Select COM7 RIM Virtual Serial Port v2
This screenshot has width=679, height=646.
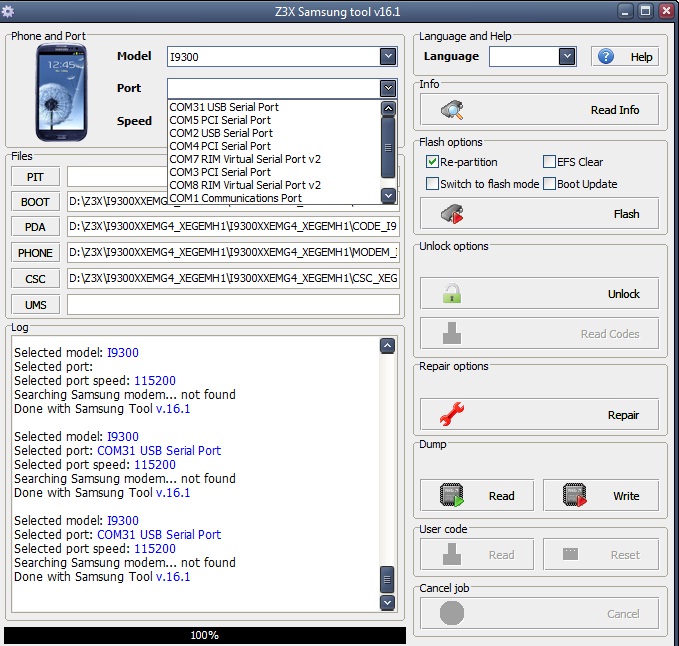click(x=274, y=159)
